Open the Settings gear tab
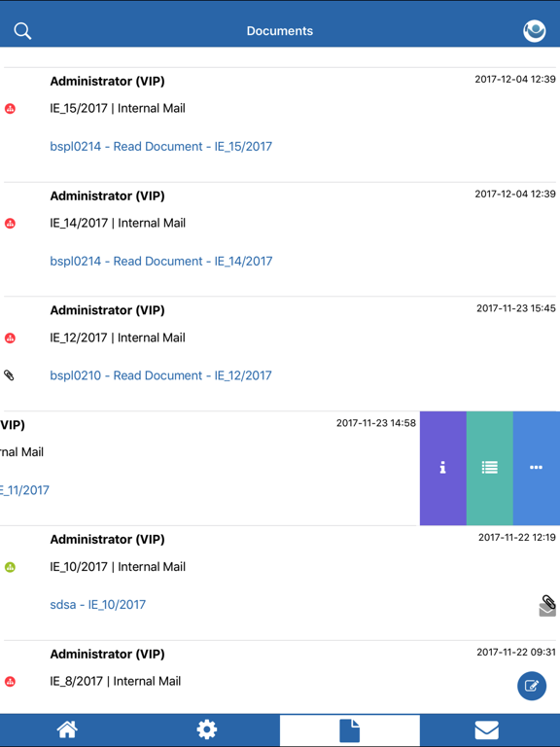Viewport: 560px width, 747px height. [x=207, y=729]
